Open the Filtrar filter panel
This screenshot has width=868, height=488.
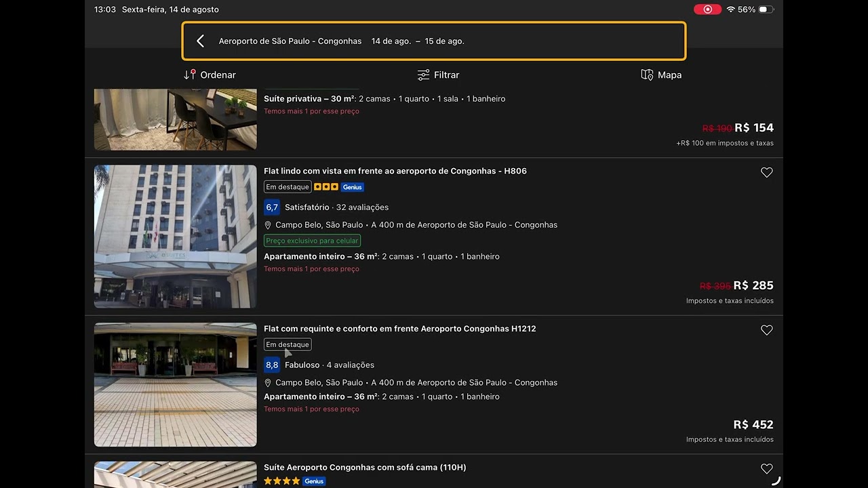click(x=438, y=75)
